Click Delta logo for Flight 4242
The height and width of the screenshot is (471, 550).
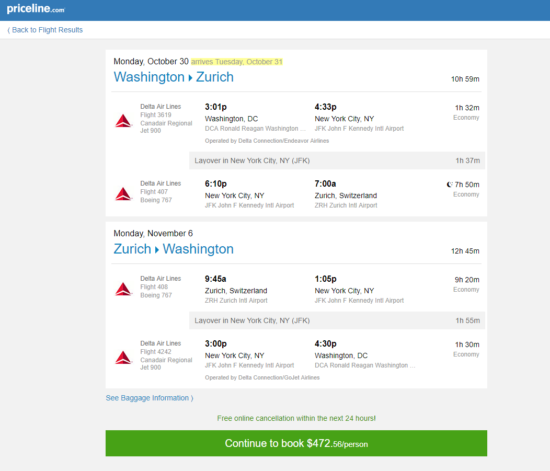[x=123, y=357]
